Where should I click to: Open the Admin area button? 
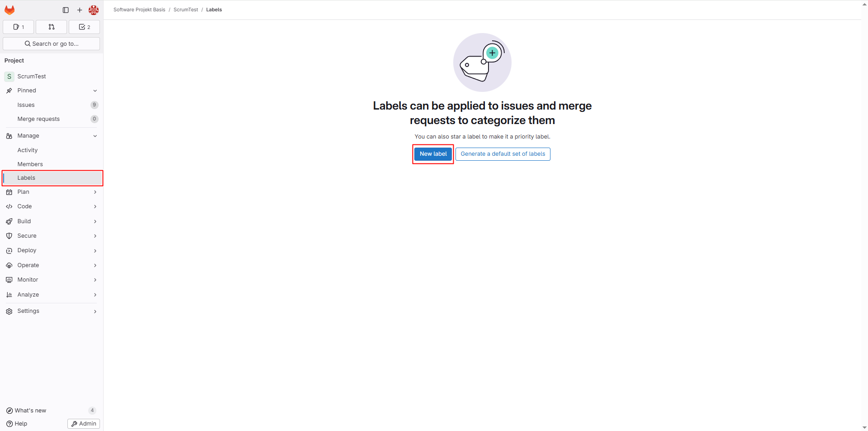[84, 424]
